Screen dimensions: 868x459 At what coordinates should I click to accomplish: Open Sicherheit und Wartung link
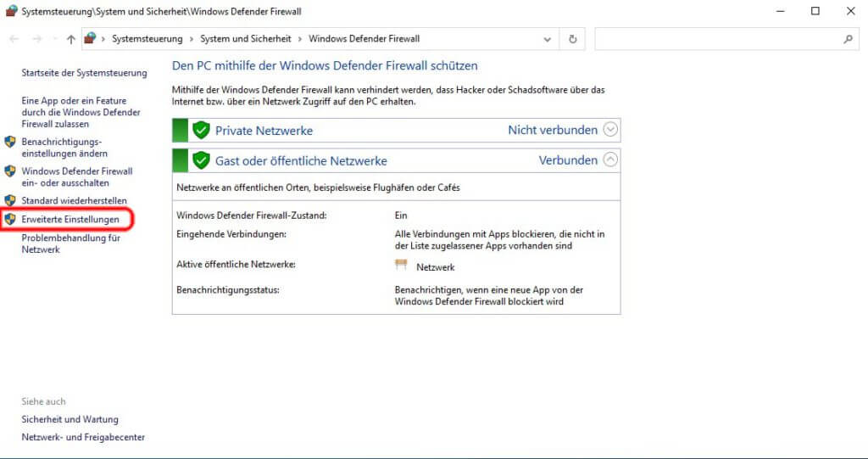click(x=70, y=420)
